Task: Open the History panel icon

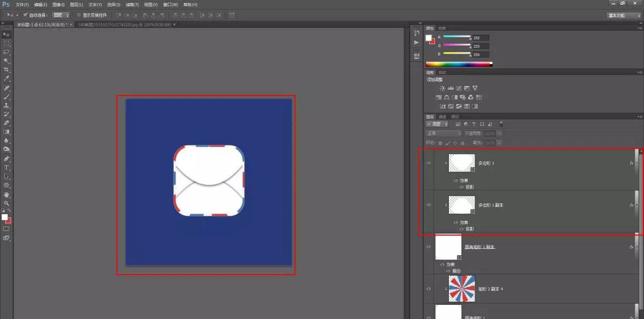Action: 417,33
